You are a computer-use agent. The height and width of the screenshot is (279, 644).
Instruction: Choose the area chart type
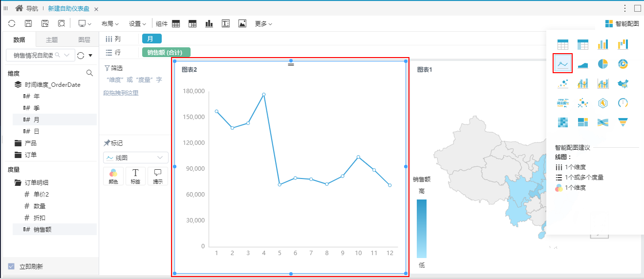tap(583, 64)
